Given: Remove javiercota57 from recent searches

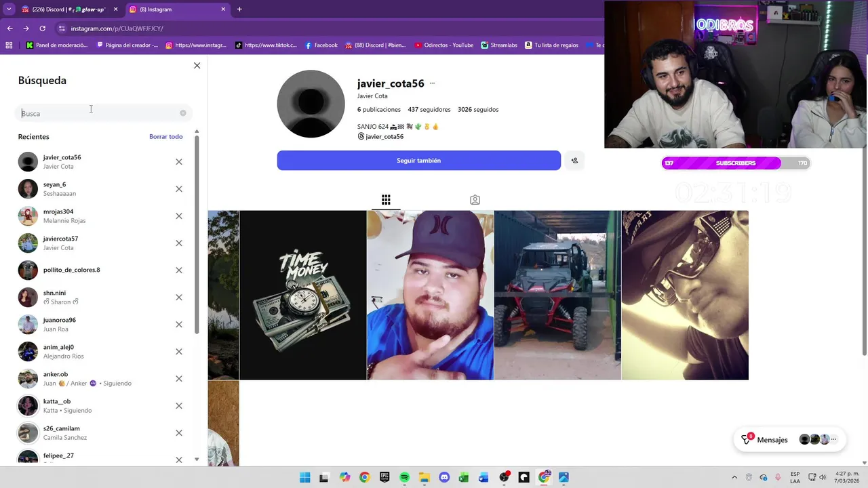Looking at the screenshot, I should (x=179, y=243).
